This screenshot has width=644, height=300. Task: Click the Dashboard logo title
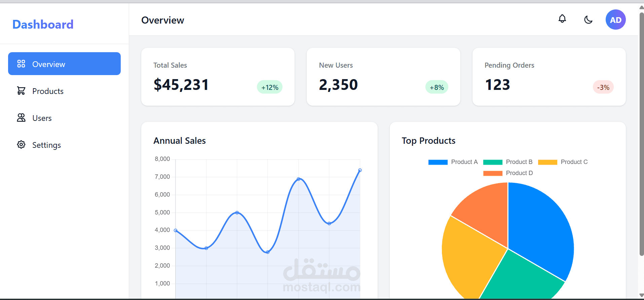(43, 24)
